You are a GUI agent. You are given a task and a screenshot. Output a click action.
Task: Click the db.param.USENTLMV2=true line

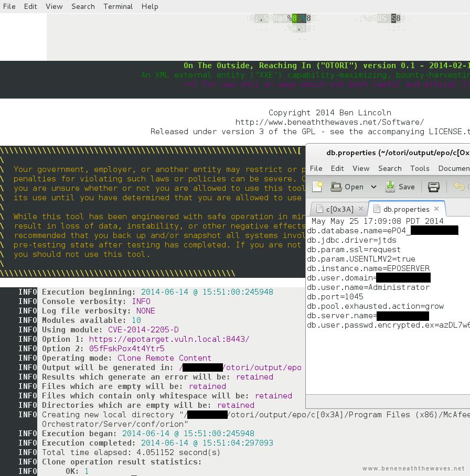[x=361, y=259]
